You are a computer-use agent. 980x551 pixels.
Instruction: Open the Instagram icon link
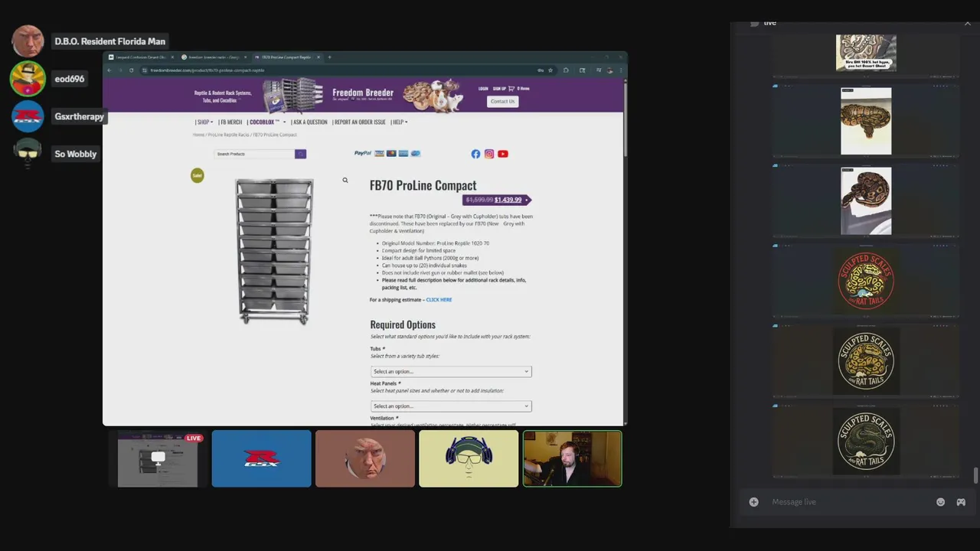coord(489,154)
